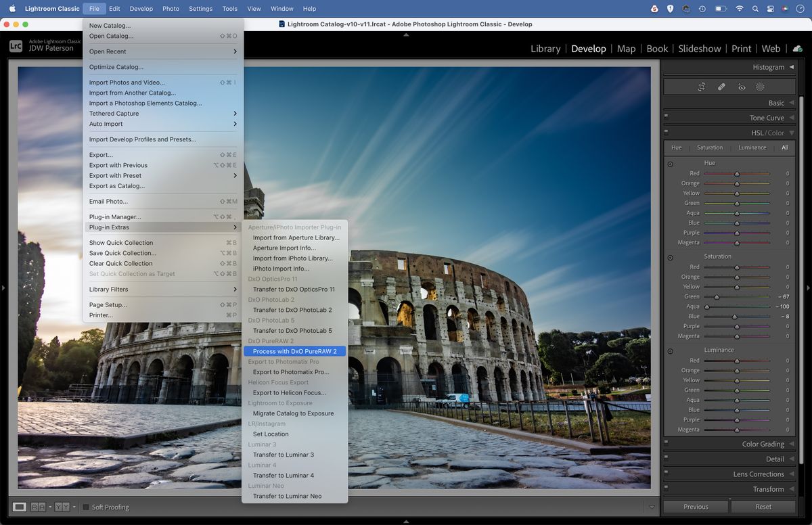Viewport: 812px width, 525px height.
Task: Switch to Loupe view in the toolbar
Action: point(20,507)
